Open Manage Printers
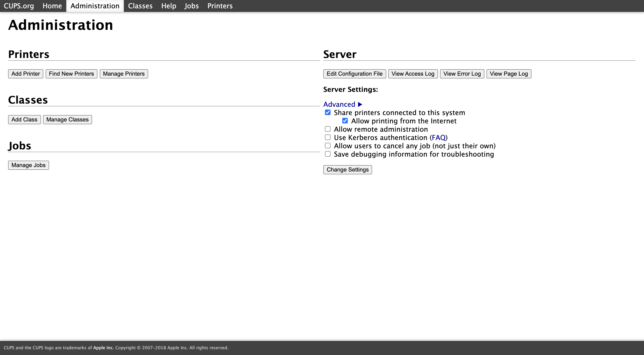This screenshot has width=644, height=355. (x=124, y=74)
